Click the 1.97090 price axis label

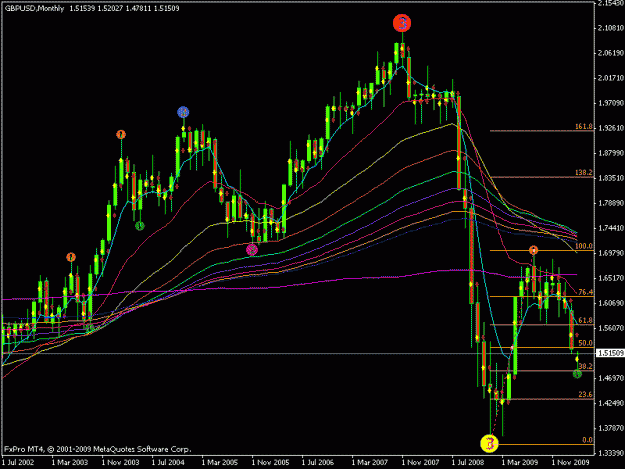pyautogui.click(x=611, y=103)
